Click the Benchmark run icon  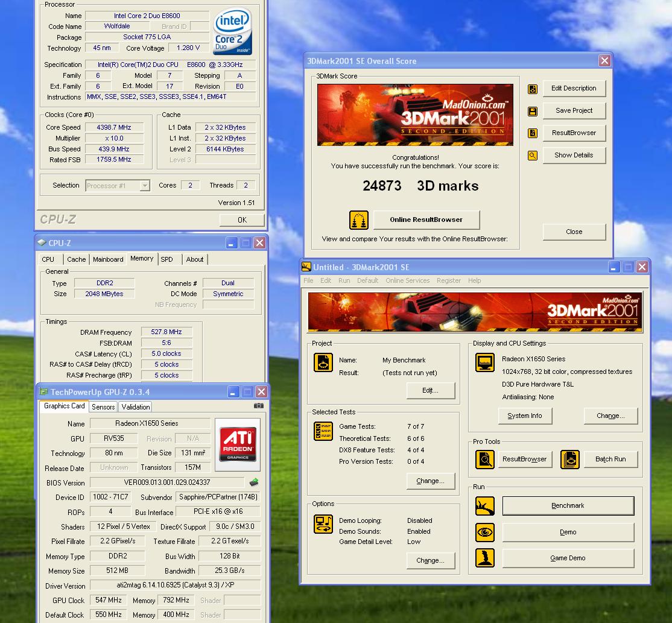485,506
